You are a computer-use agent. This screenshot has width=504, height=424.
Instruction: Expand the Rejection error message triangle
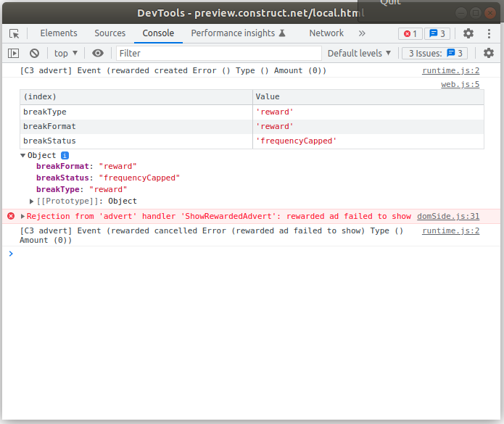22,216
